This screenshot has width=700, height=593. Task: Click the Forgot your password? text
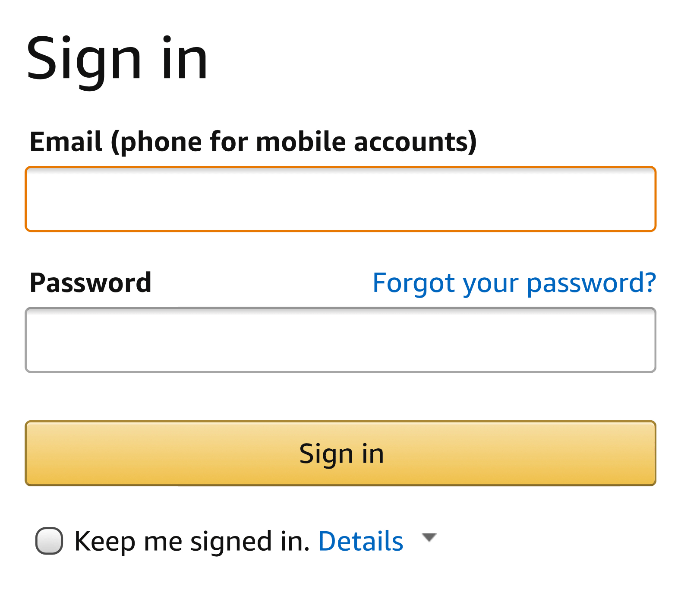click(x=514, y=283)
